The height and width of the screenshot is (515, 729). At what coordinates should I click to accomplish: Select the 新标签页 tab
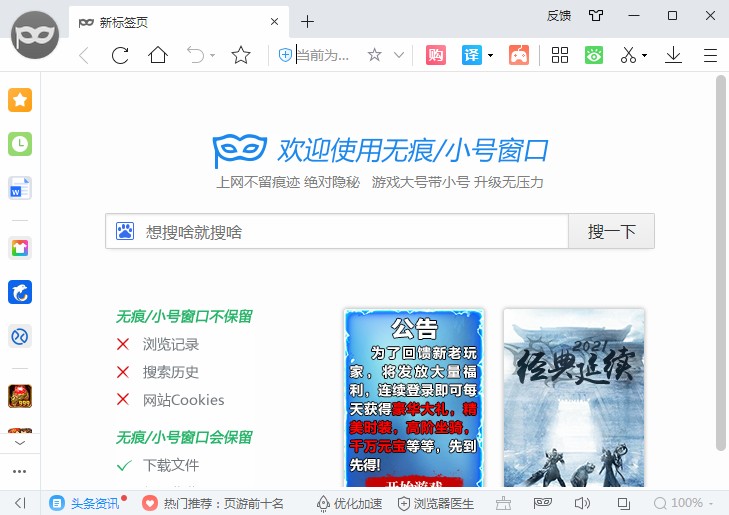[x=179, y=22]
